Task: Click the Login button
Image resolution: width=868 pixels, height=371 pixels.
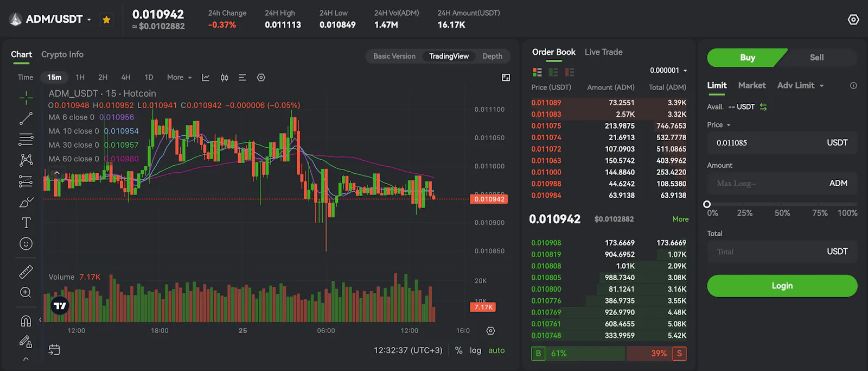Action: pos(782,286)
